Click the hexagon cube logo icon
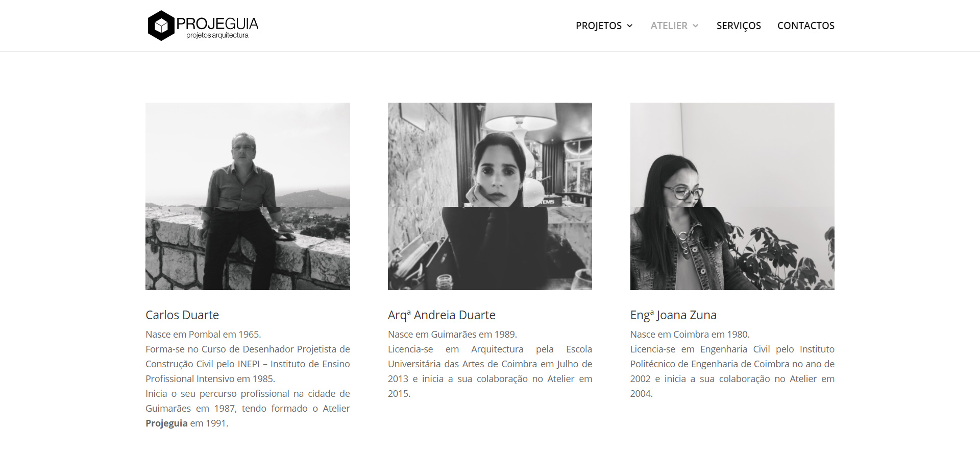 161,26
